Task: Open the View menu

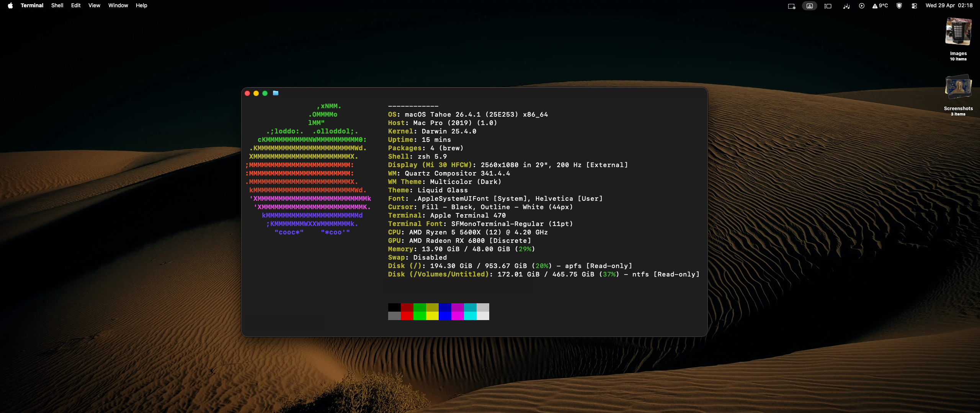Action: point(94,5)
